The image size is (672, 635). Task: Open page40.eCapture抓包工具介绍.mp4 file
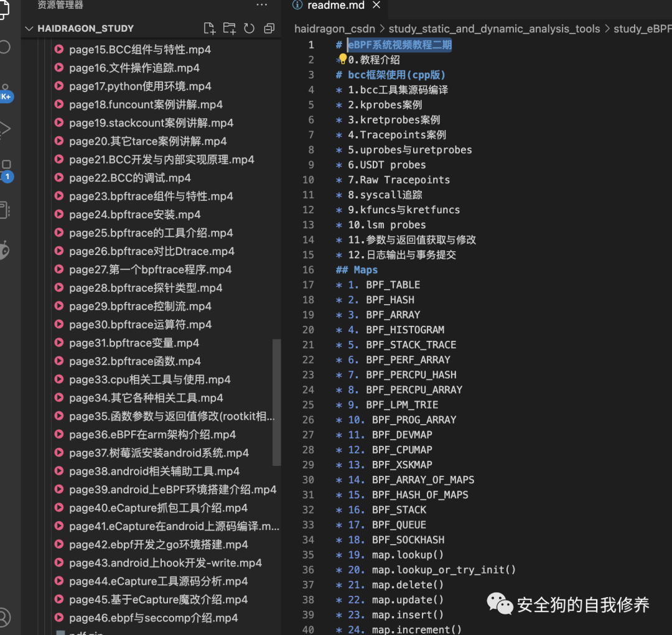158,508
